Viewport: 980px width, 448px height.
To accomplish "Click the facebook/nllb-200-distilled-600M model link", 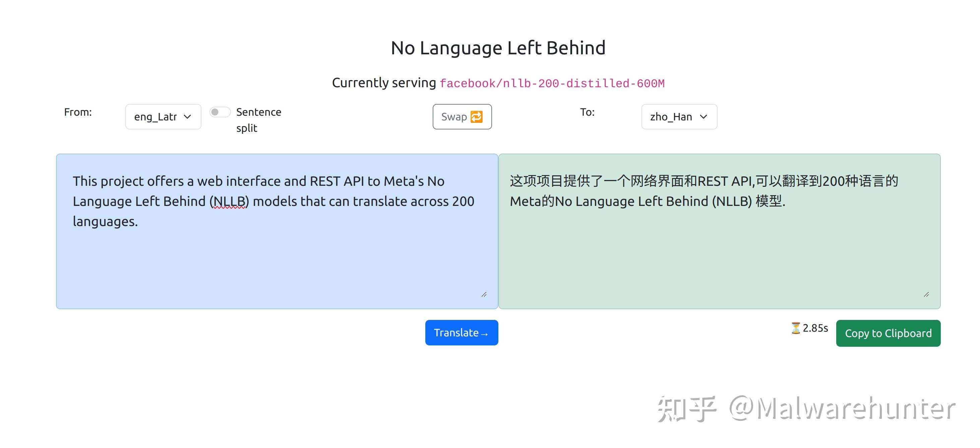I will pos(552,82).
